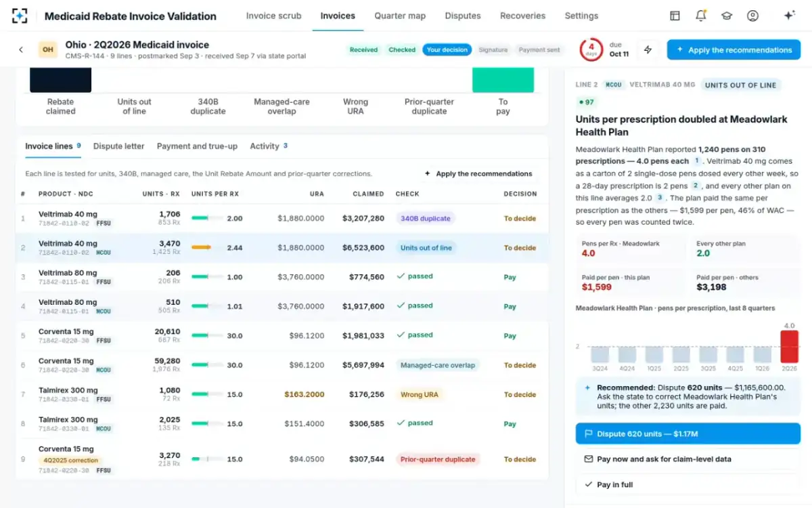
Task: Select the Invoice lines tab
Action: click(x=53, y=146)
